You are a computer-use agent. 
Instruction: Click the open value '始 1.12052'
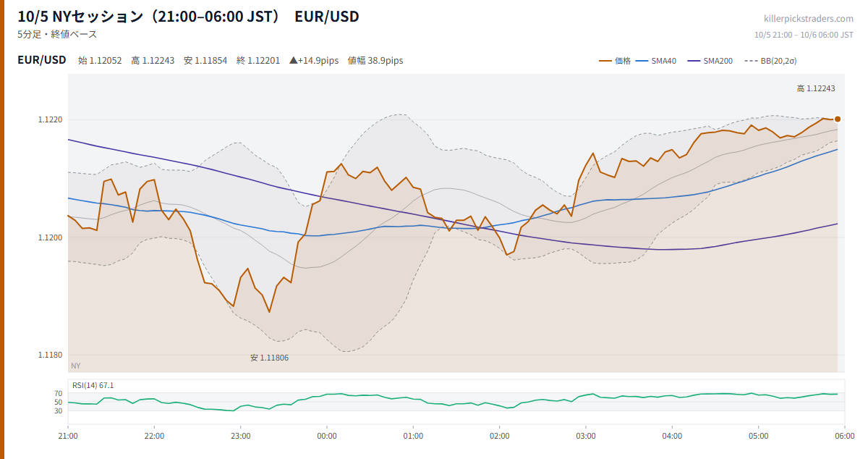pyautogui.click(x=100, y=61)
